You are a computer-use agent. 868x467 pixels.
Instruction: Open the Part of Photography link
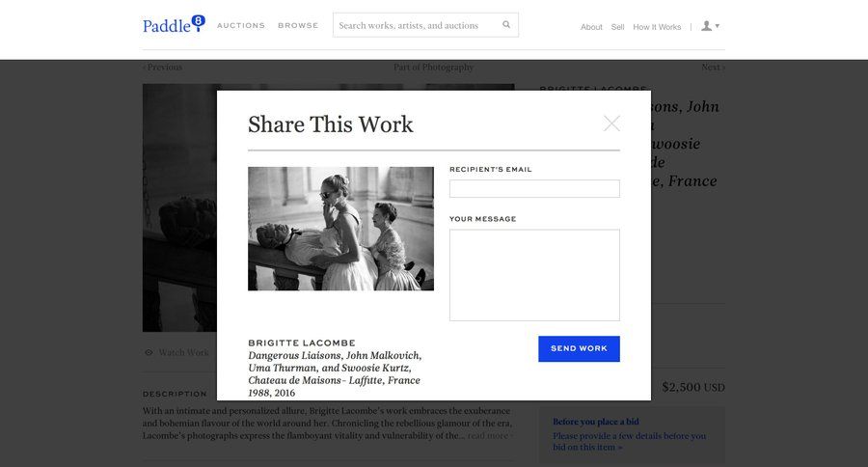point(433,68)
